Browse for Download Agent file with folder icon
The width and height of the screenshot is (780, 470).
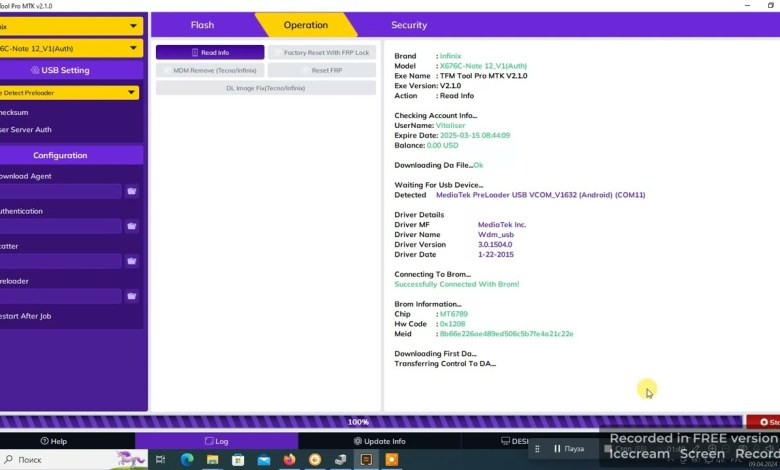tap(131, 191)
